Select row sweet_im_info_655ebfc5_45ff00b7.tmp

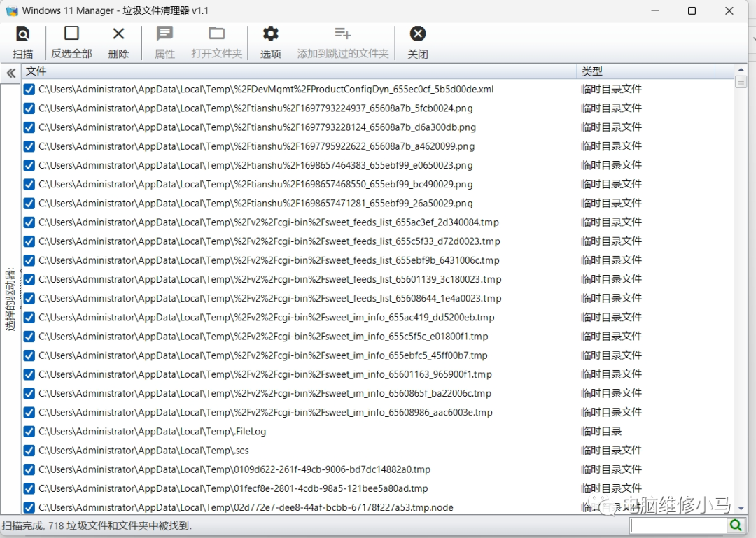[x=379, y=355]
